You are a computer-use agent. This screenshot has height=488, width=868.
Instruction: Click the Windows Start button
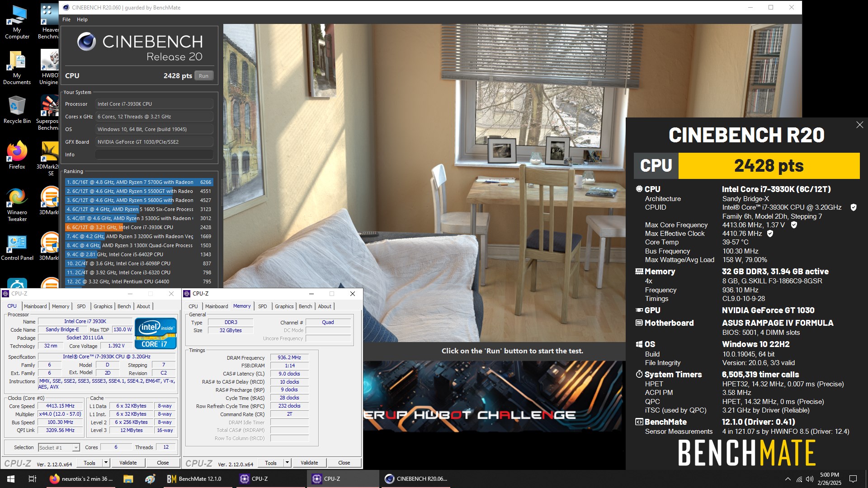[11, 479]
